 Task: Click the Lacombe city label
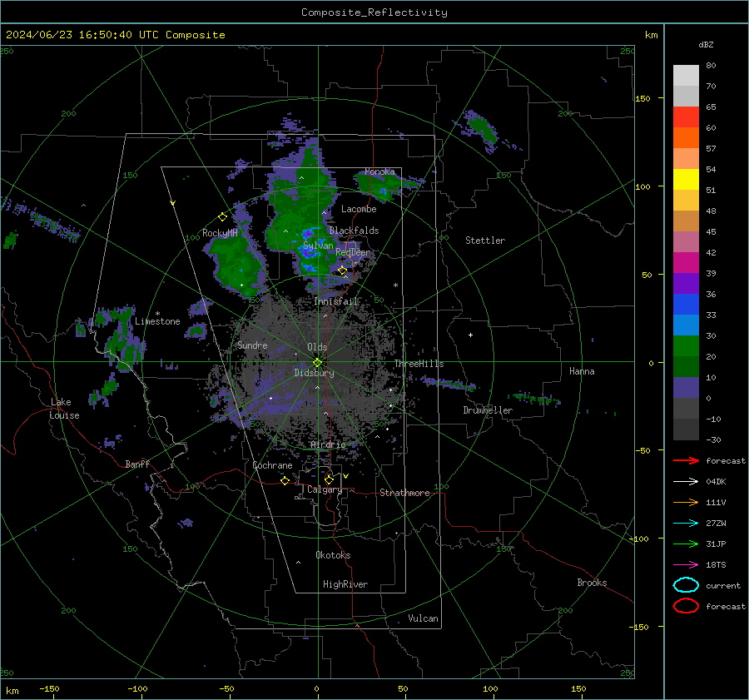pos(359,209)
